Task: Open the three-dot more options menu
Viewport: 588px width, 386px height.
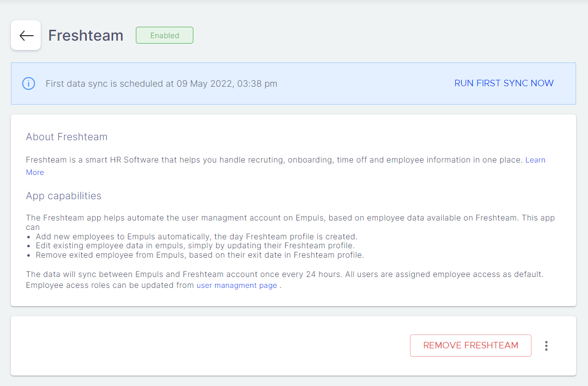Action: [x=546, y=345]
